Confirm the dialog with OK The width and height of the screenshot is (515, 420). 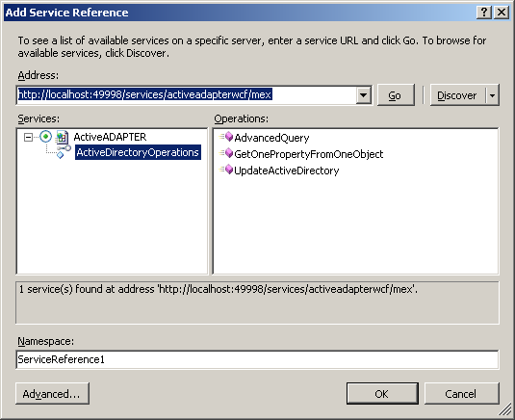pos(382,393)
